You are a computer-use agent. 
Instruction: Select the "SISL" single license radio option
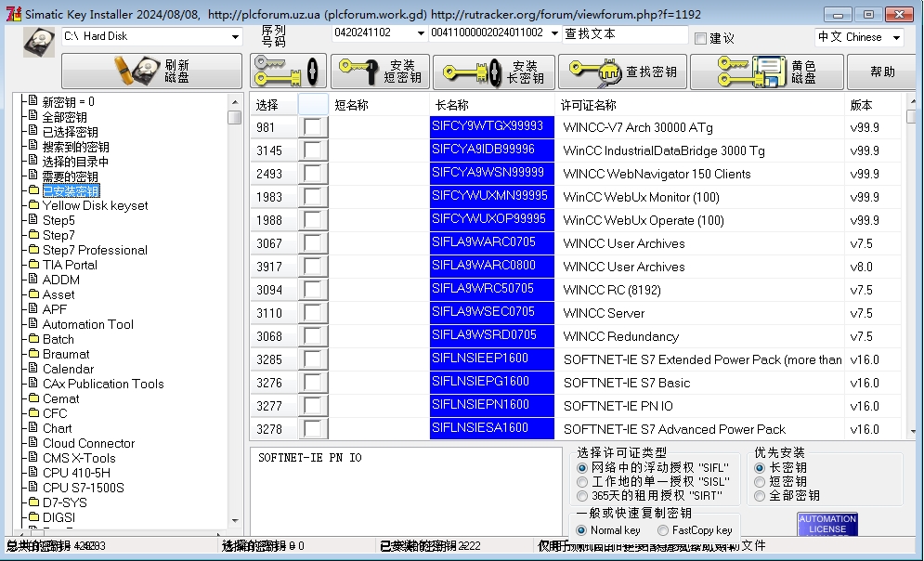(582, 482)
